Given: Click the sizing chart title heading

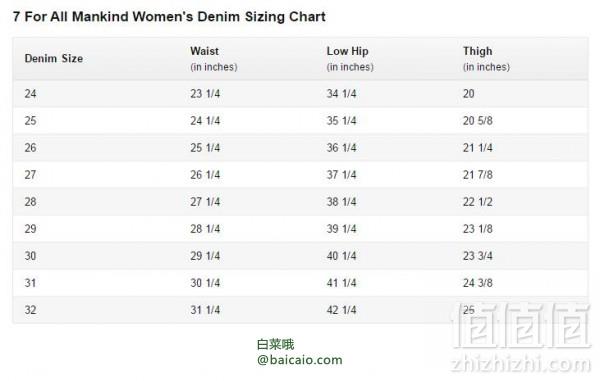Looking at the screenshot, I should 169,17.
